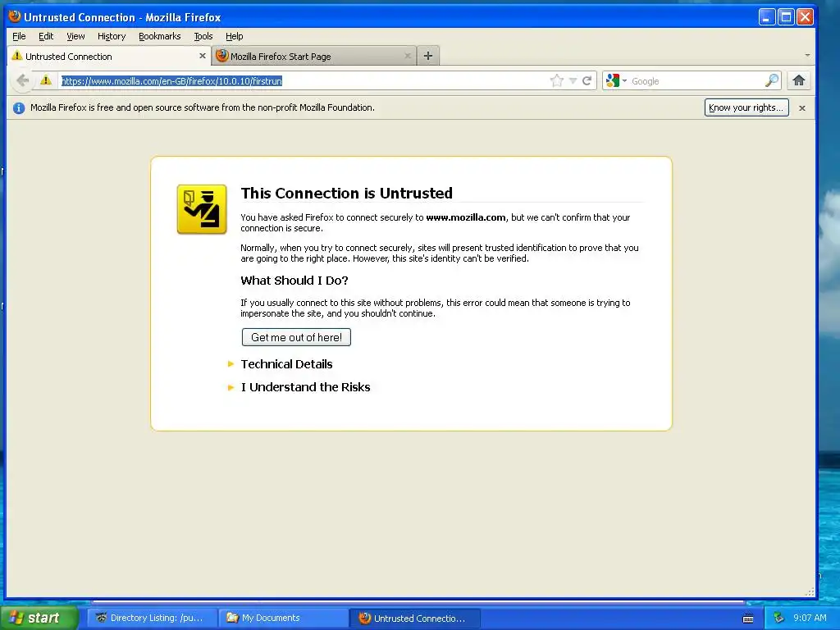The image size is (840, 630).
Task: Go to the home page icon
Action: pos(799,81)
